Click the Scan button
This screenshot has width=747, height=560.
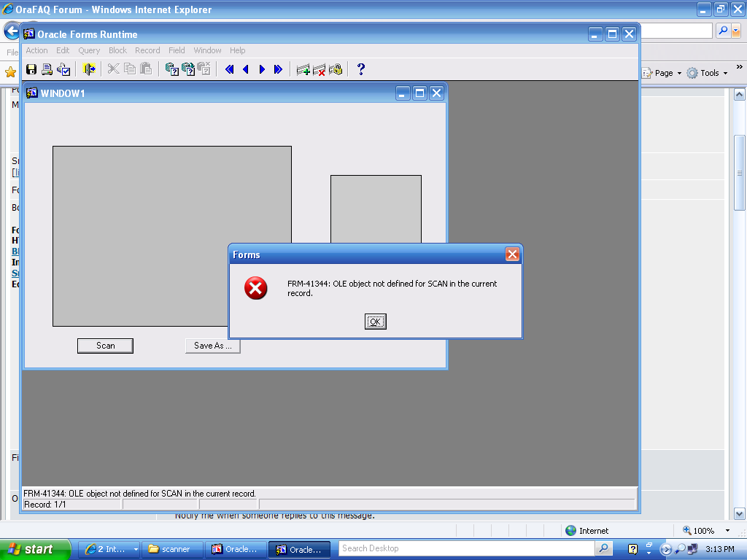pos(105,346)
